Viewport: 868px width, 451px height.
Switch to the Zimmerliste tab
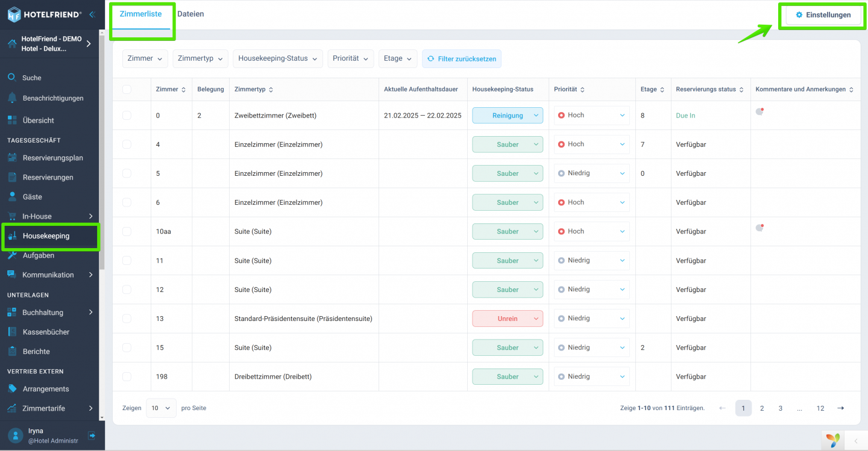141,14
